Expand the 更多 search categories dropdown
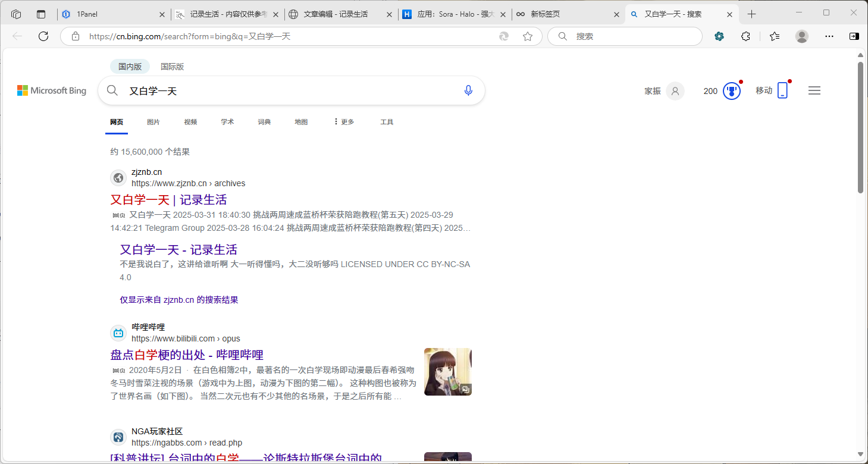868x464 pixels. (344, 122)
